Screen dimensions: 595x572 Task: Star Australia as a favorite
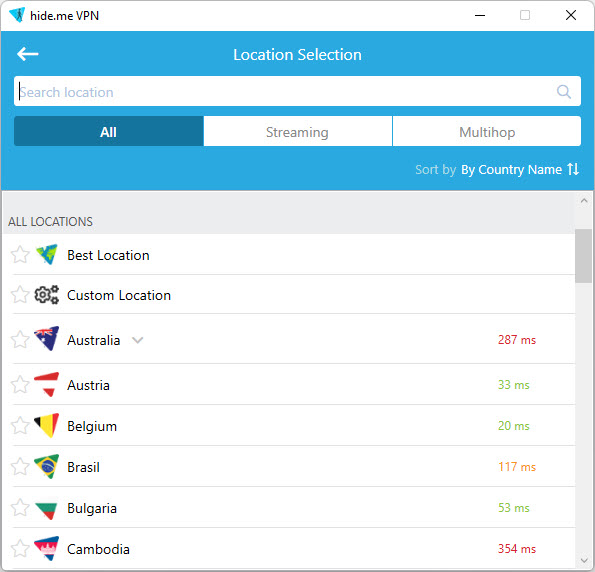[x=20, y=339]
